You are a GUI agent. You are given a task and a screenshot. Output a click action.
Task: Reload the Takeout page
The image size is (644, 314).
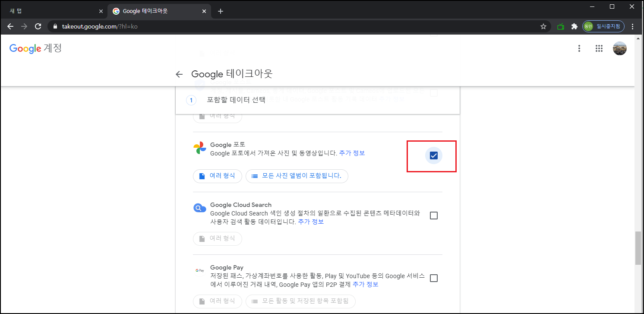click(x=38, y=26)
